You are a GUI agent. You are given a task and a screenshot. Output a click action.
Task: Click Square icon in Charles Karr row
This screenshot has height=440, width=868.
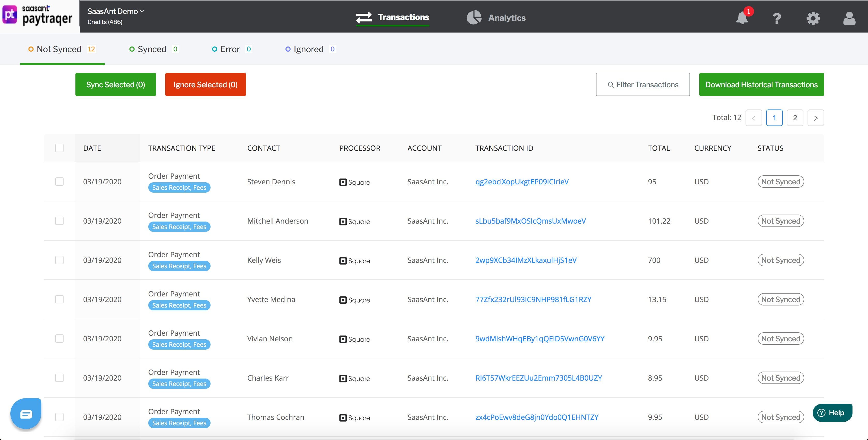tap(343, 378)
